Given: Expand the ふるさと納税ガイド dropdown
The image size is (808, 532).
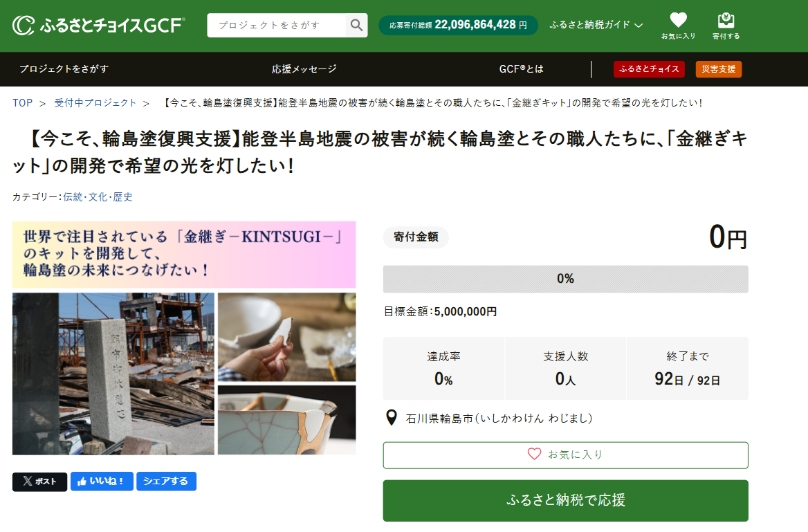Looking at the screenshot, I should (x=596, y=25).
